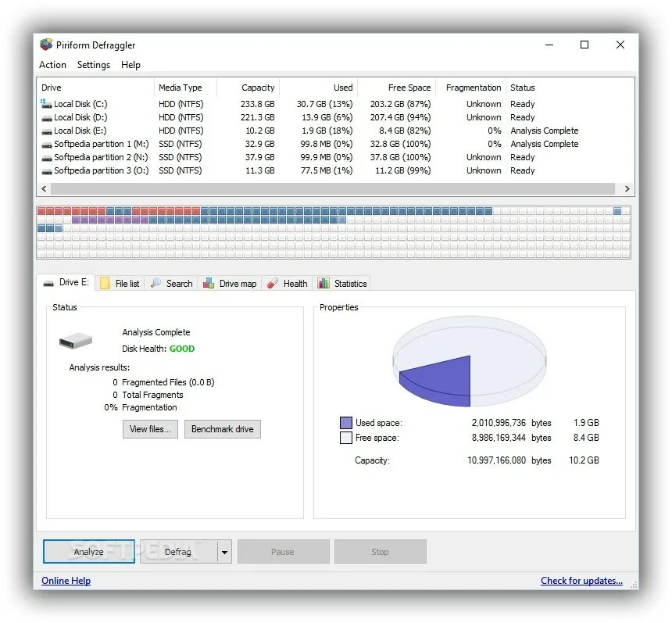
Task: Select the Softpedia partition 2 (N:) row
Action: (335, 157)
